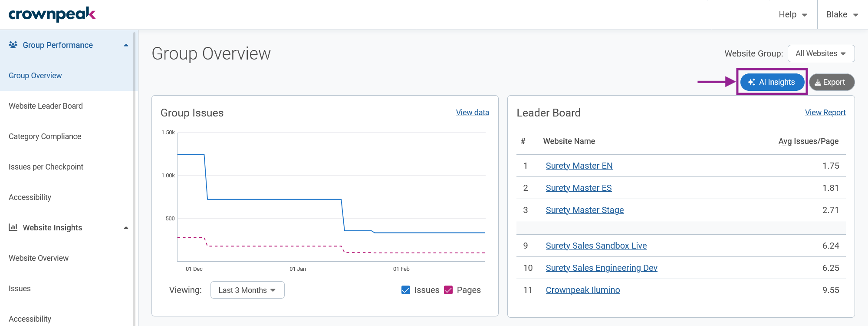Viewport: 868px width, 326px height.
Task: Select Accessibility under Group Performance
Action: [30, 197]
